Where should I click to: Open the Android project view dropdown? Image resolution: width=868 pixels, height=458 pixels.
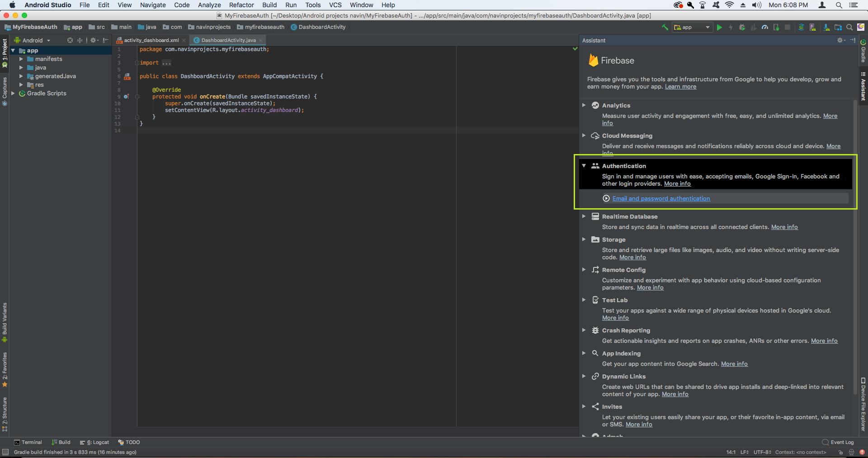tap(33, 40)
